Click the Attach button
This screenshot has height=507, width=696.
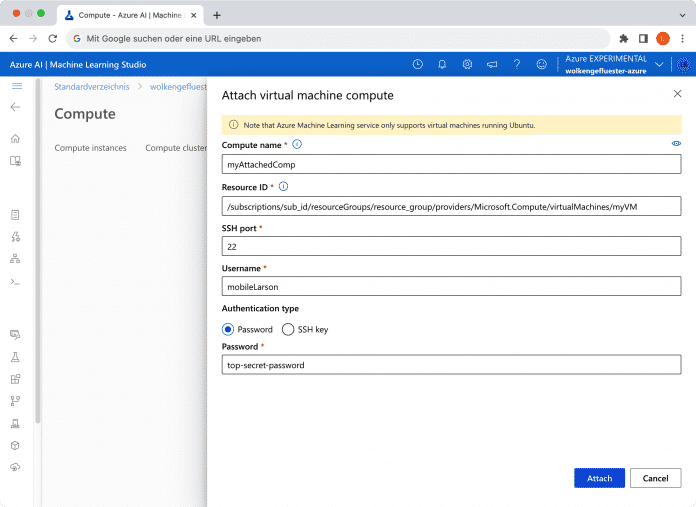coord(599,478)
